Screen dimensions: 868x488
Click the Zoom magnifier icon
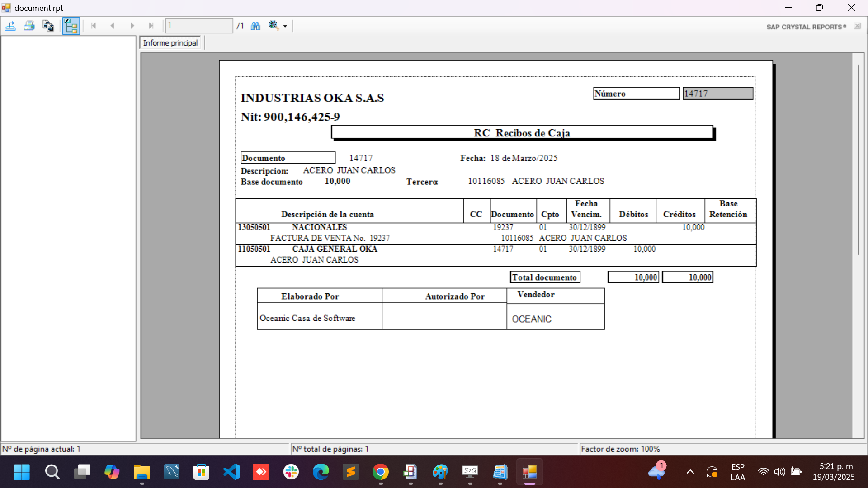pos(273,25)
